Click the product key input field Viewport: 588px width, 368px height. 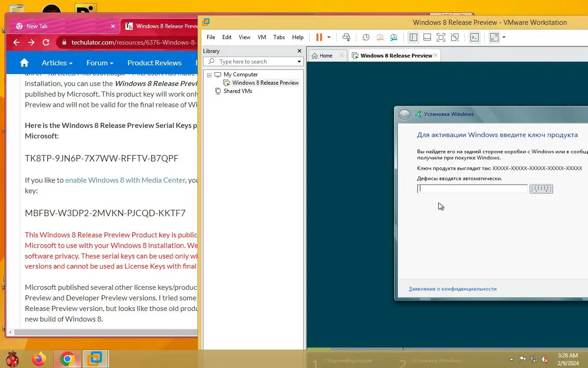tap(472, 189)
